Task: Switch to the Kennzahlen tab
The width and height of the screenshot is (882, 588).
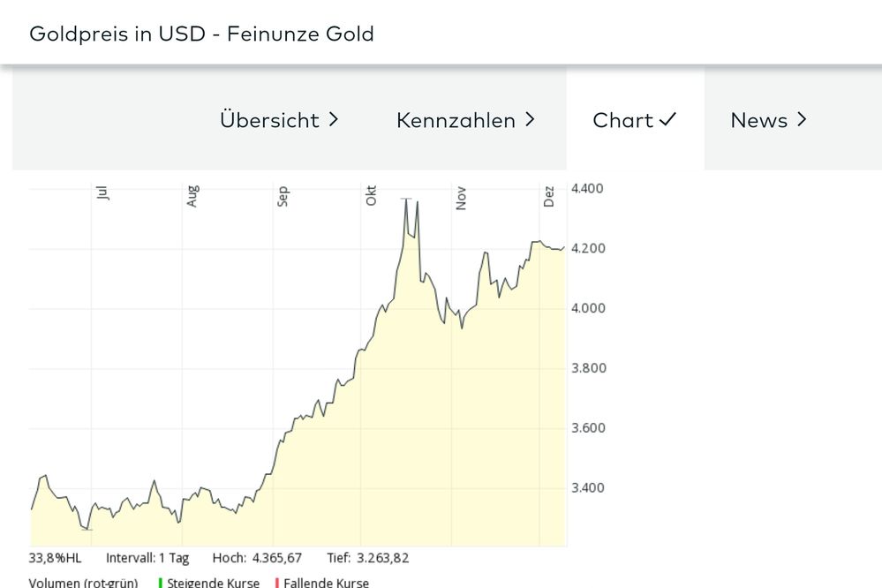Action: [456, 120]
